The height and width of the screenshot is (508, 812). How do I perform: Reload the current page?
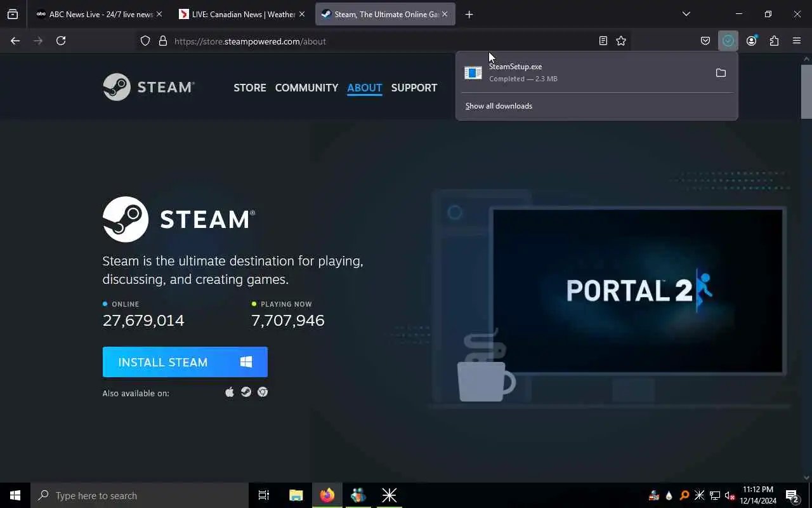coord(61,41)
